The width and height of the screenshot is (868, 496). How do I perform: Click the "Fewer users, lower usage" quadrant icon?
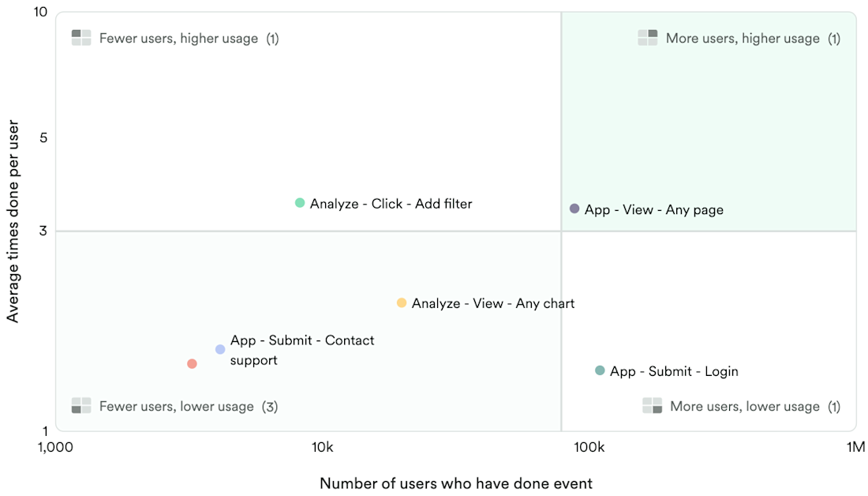81,406
